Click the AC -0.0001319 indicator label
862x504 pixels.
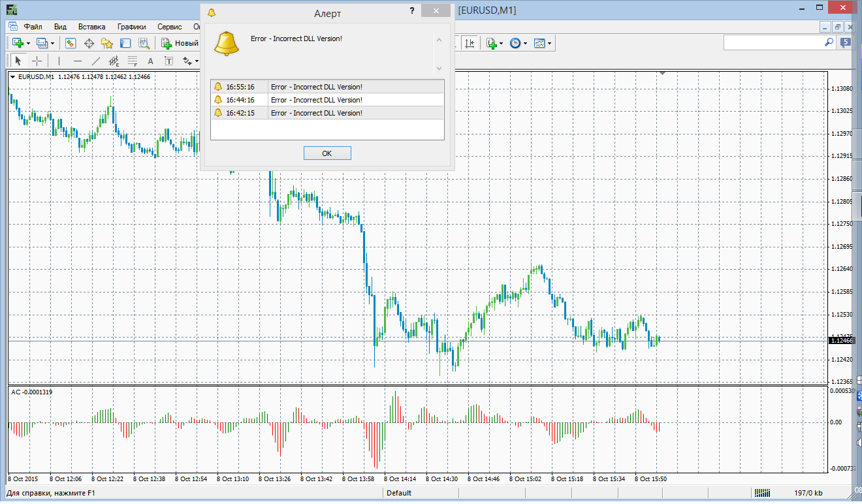[32, 392]
